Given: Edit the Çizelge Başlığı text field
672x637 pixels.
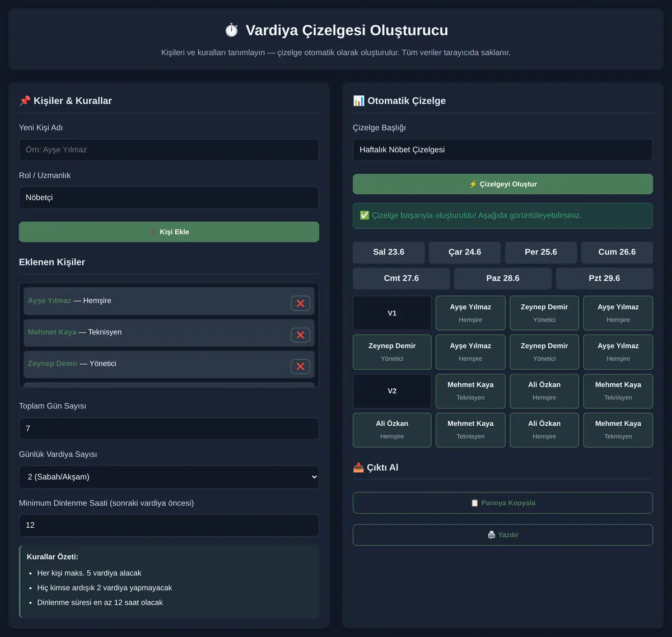Looking at the screenshot, I should point(503,150).
